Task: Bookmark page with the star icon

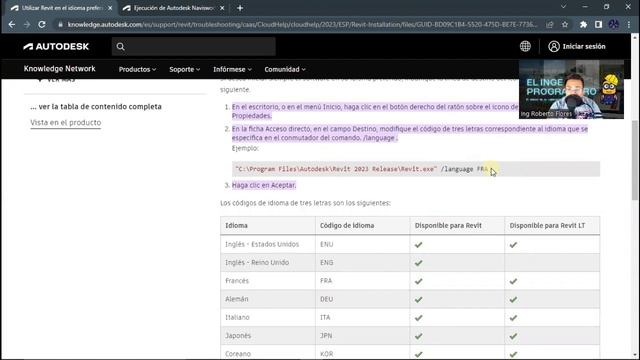Action: click(x=565, y=24)
